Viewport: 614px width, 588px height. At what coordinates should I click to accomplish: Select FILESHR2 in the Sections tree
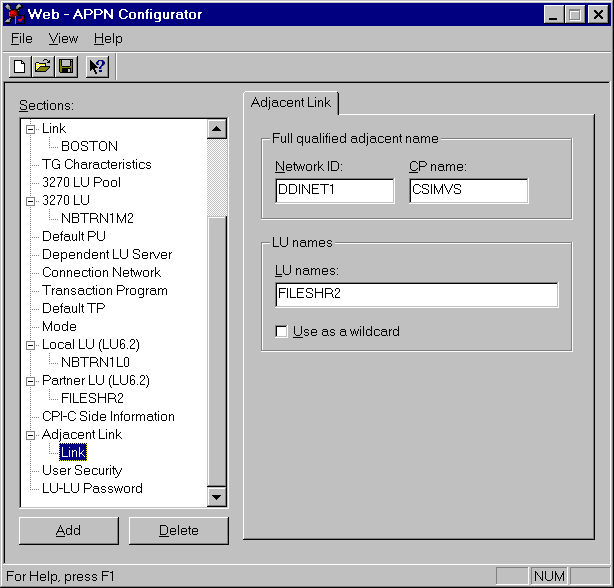92,398
